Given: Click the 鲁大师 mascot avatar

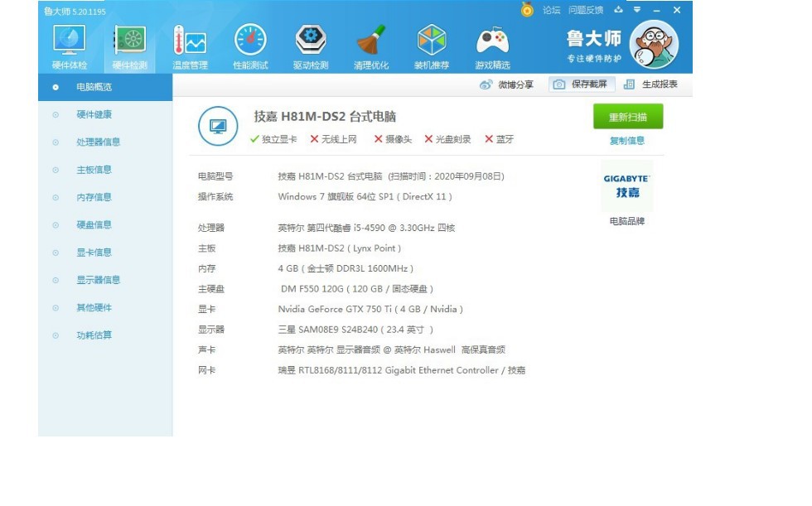Looking at the screenshot, I should 654,45.
